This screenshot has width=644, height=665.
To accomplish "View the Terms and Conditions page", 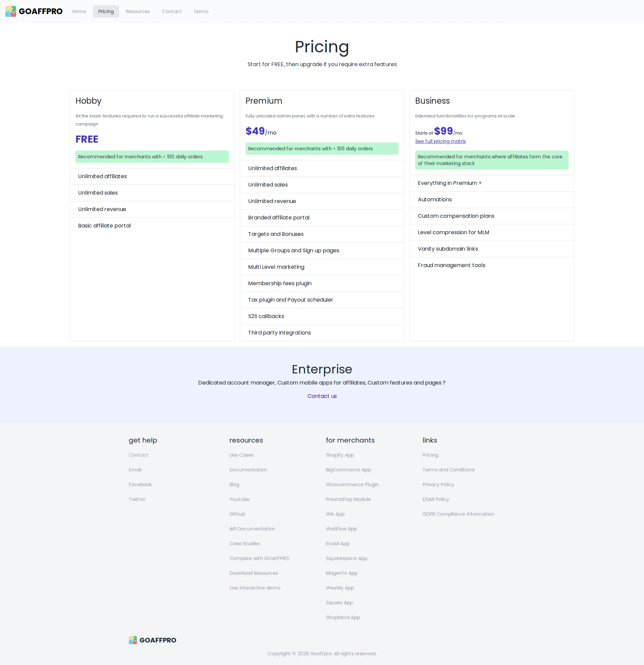I will point(448,470).
